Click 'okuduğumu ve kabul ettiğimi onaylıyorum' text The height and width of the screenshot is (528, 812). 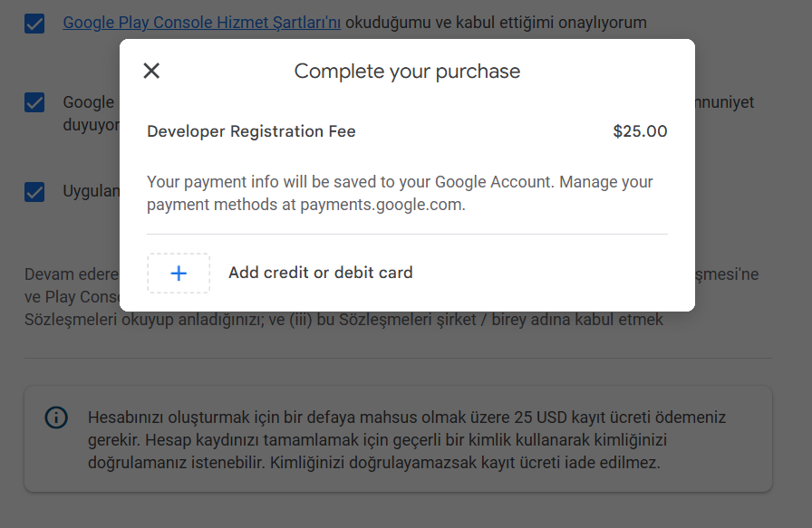496,23
